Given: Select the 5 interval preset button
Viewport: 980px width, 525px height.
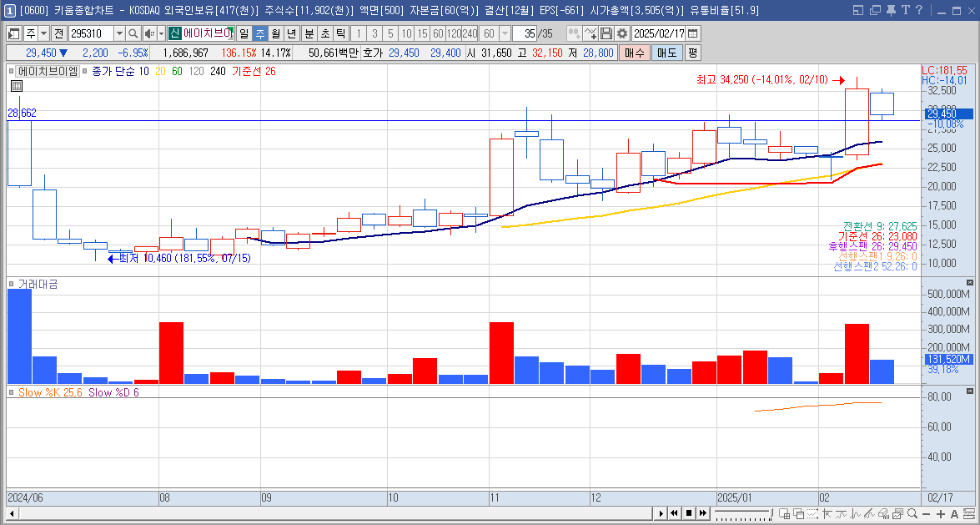Looking at the screenshot, I should click(390, 33).
